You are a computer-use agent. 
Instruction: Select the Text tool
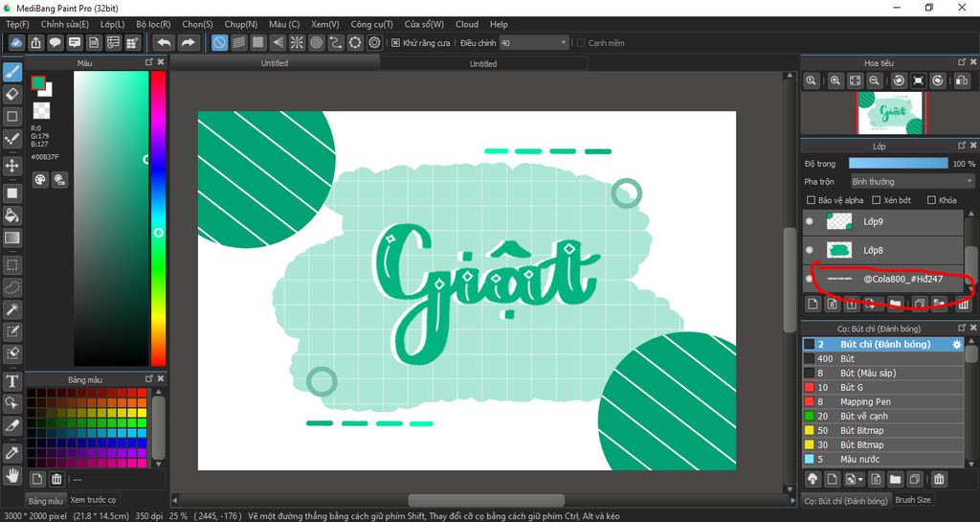[x=12, y=381]
